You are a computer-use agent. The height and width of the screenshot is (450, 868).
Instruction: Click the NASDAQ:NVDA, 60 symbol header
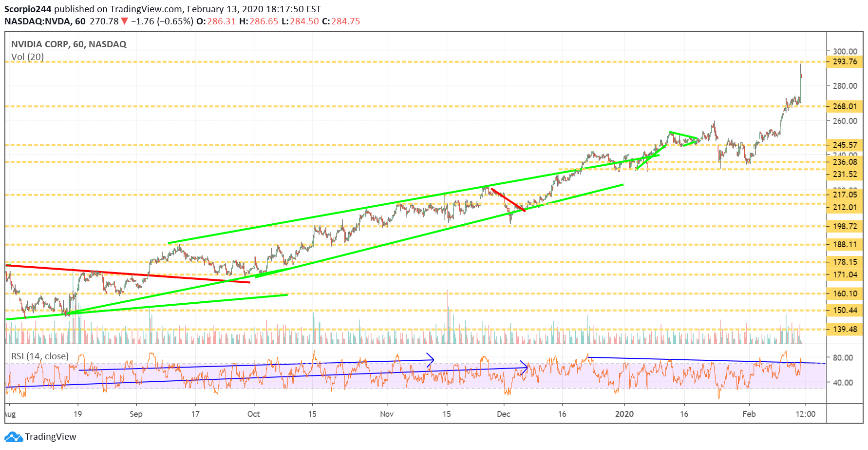[x=45, y=21]
